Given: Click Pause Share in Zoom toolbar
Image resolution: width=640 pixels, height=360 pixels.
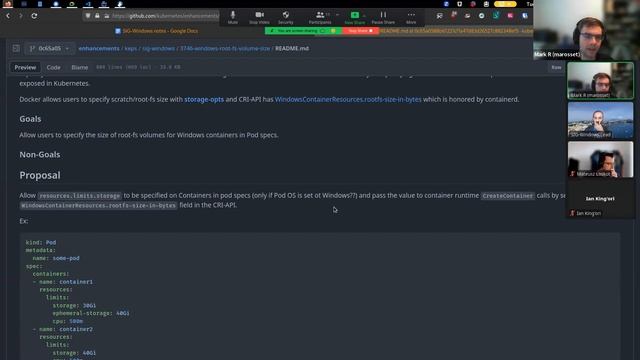Looking at the screenshot, I should coord(383,17).
